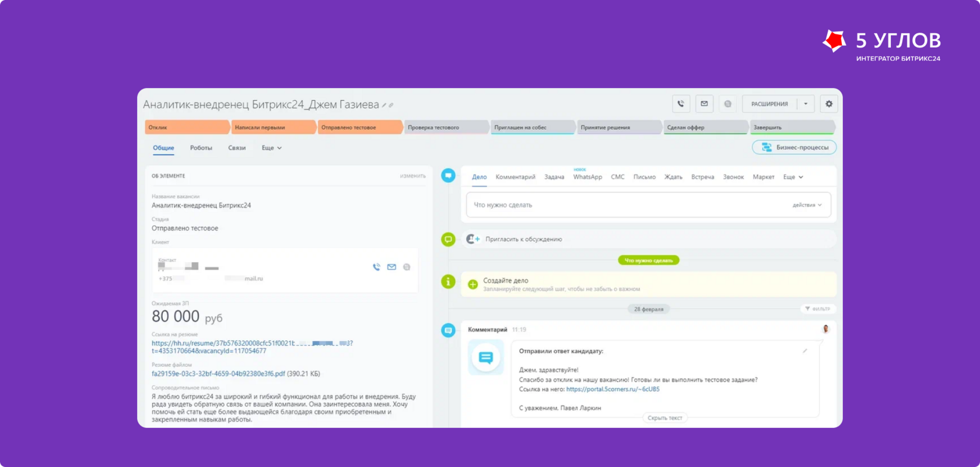This screenshot has width=980, height=467.
Task: Expand the Еще menu in the activity tabs
Action: pos(793,177)
